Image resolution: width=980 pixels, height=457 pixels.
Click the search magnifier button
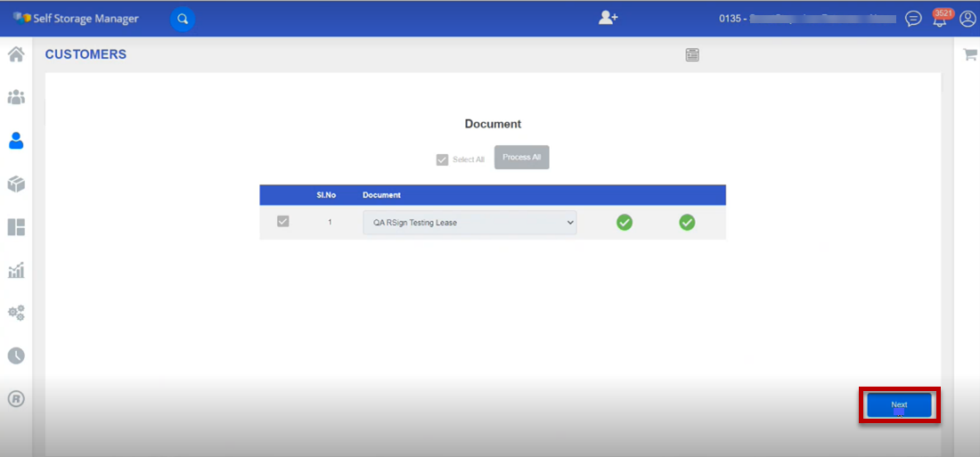(183, 19)
